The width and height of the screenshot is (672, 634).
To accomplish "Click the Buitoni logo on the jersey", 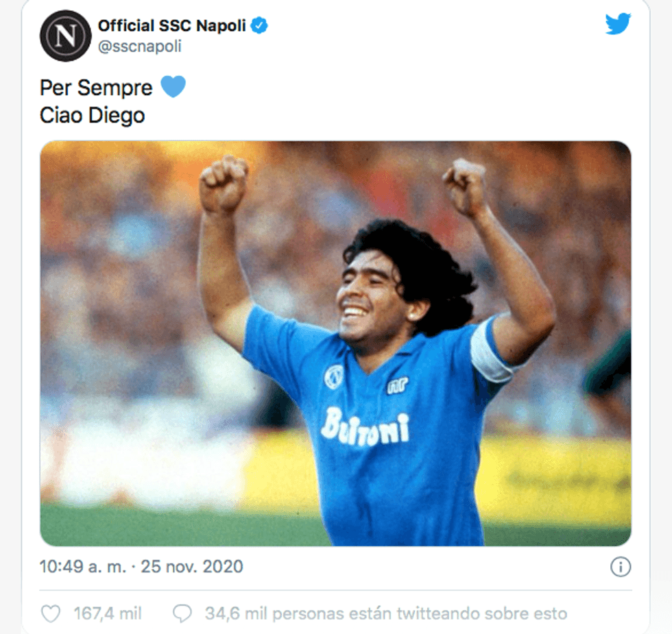I will (365, 426).
